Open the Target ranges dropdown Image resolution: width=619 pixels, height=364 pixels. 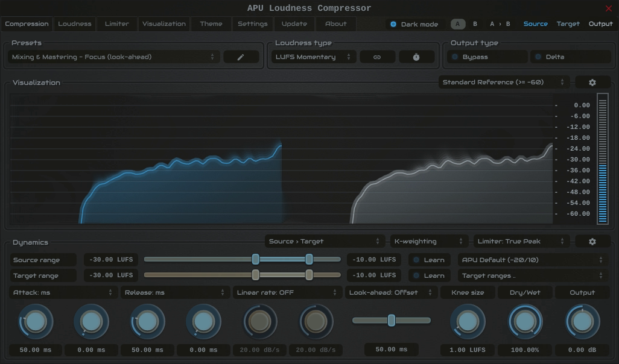coord(533,275)
